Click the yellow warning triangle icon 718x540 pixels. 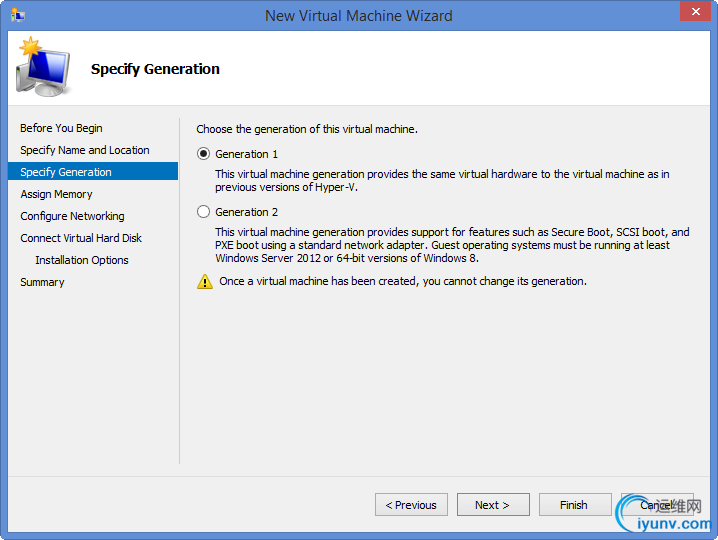click(205, 281)
